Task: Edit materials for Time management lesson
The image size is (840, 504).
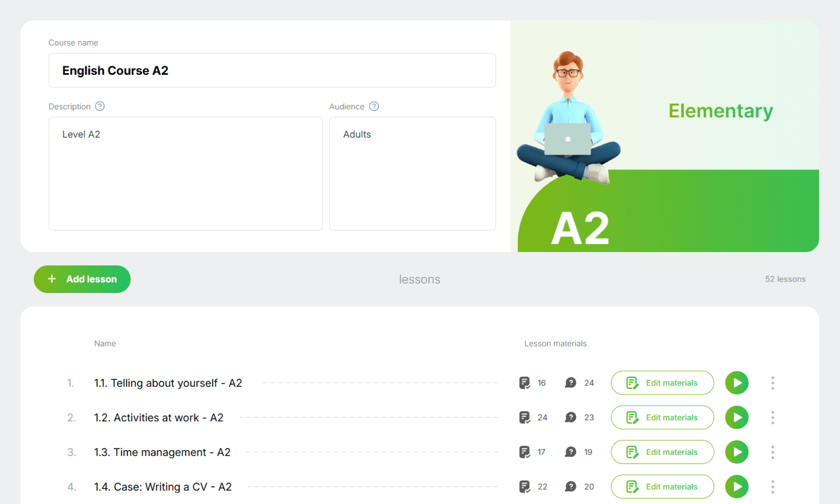Action: [662, 452]
